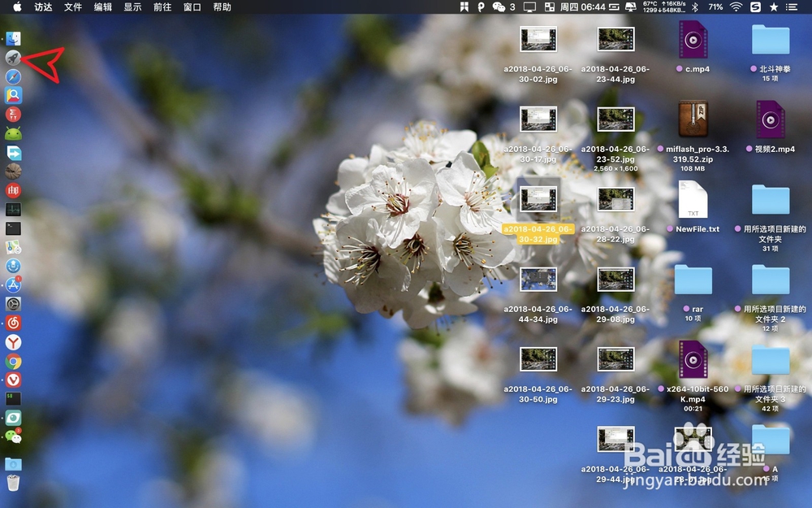This screenshot has width=812, height=508.
Task: Open the 前往 menu
Action: [x=162, y=7]
